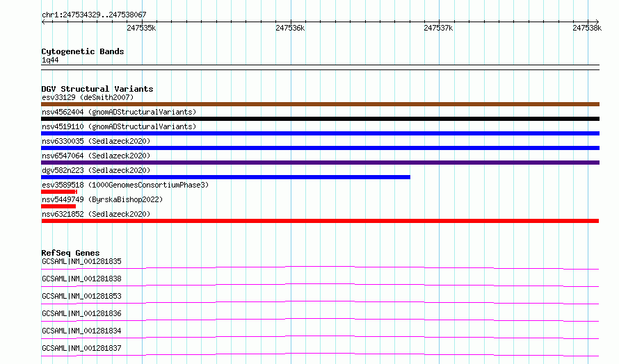
Task: Click the blue dgv582n223 variant bar
Action: 225,177
